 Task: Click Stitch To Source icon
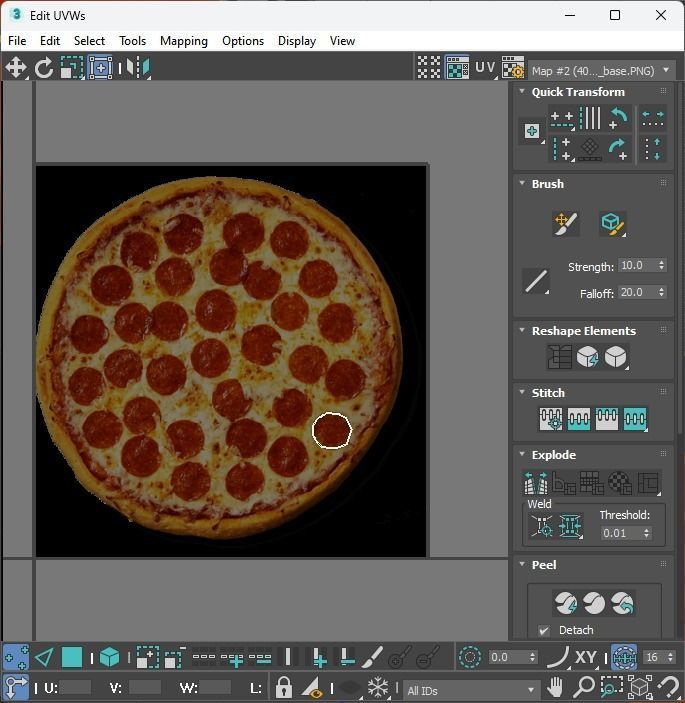(607, 419)
